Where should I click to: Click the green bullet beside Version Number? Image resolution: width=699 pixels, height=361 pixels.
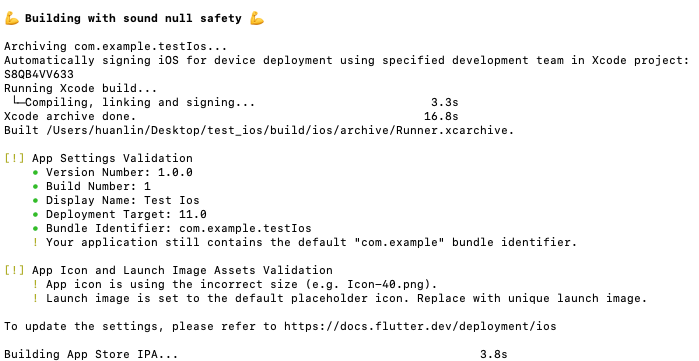click(x=36, y=172)
